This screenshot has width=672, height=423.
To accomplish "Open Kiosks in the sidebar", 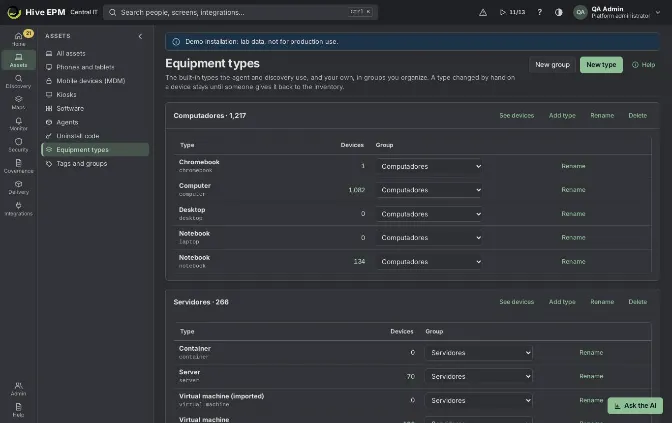I will (x=95, y=95).
